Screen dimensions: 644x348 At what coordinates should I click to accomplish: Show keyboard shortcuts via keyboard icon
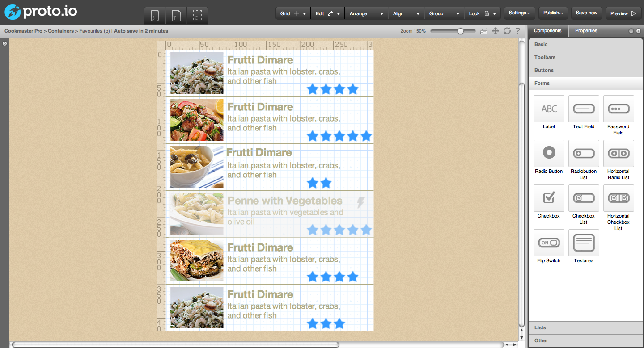484,31
